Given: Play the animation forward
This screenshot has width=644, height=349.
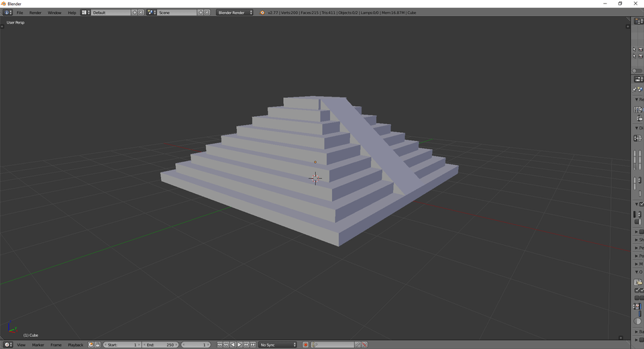Looking at the screenshot, I should click(x=239, y=345).
